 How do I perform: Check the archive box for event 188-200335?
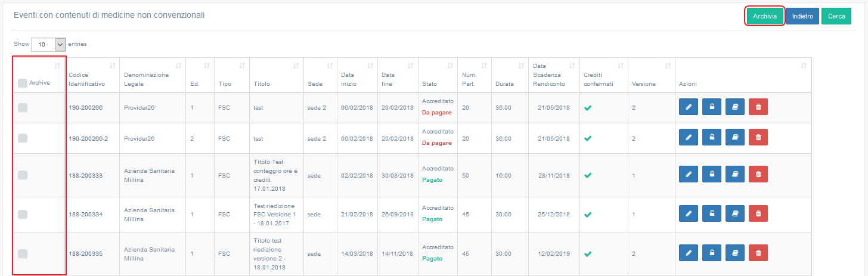(23, 254)
